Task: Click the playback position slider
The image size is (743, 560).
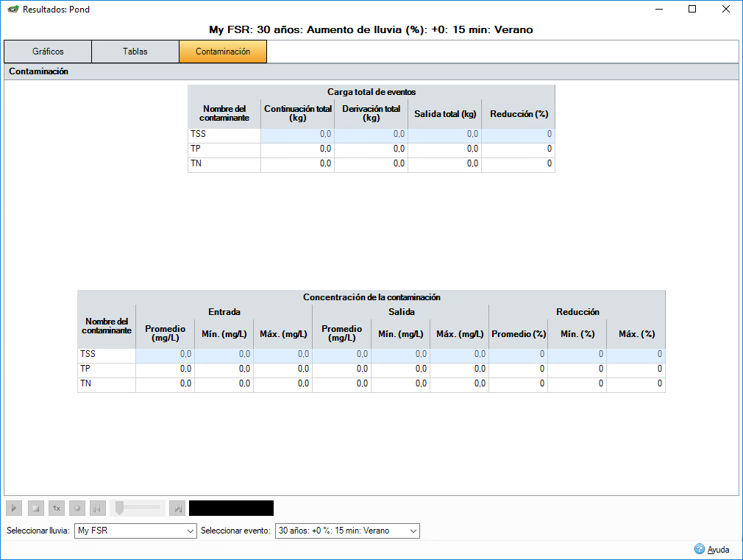Action: click(x=138, y=508)
